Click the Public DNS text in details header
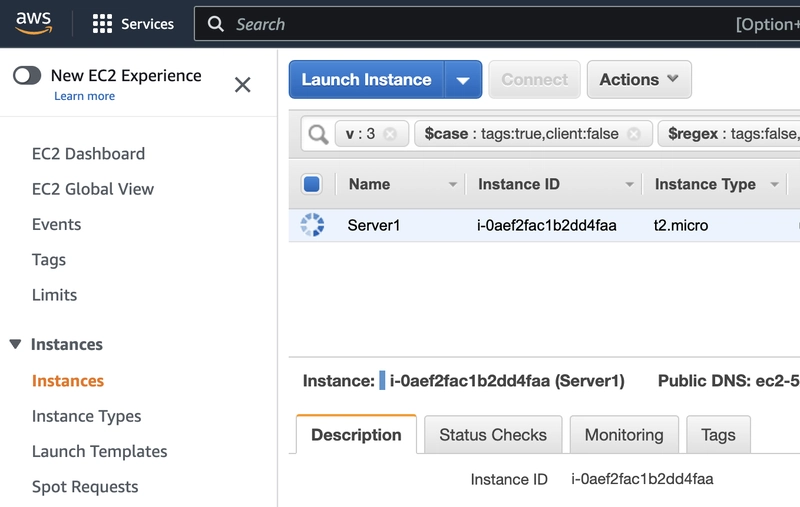This screenshot has height=507, width=800. click(729, 381)
